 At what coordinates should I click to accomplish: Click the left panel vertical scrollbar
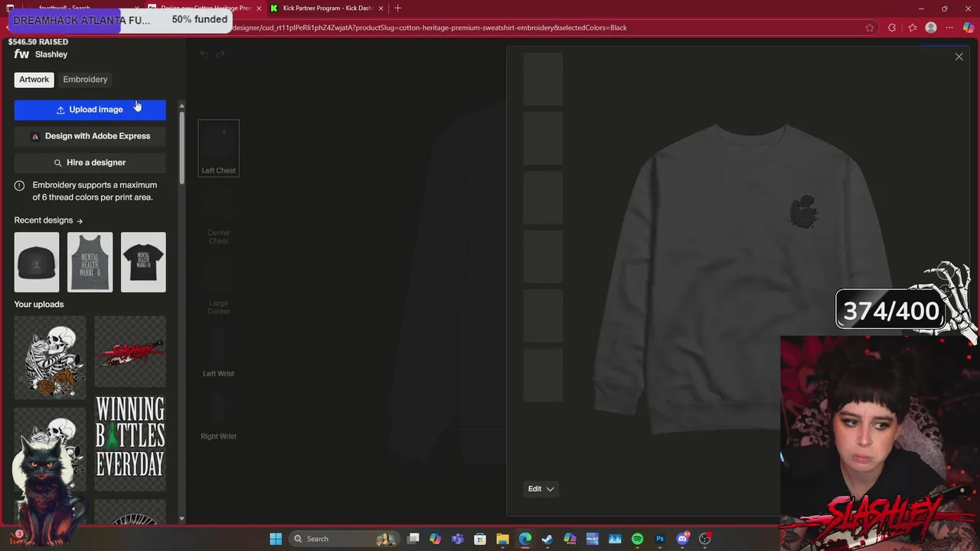(x=181, y=149)
